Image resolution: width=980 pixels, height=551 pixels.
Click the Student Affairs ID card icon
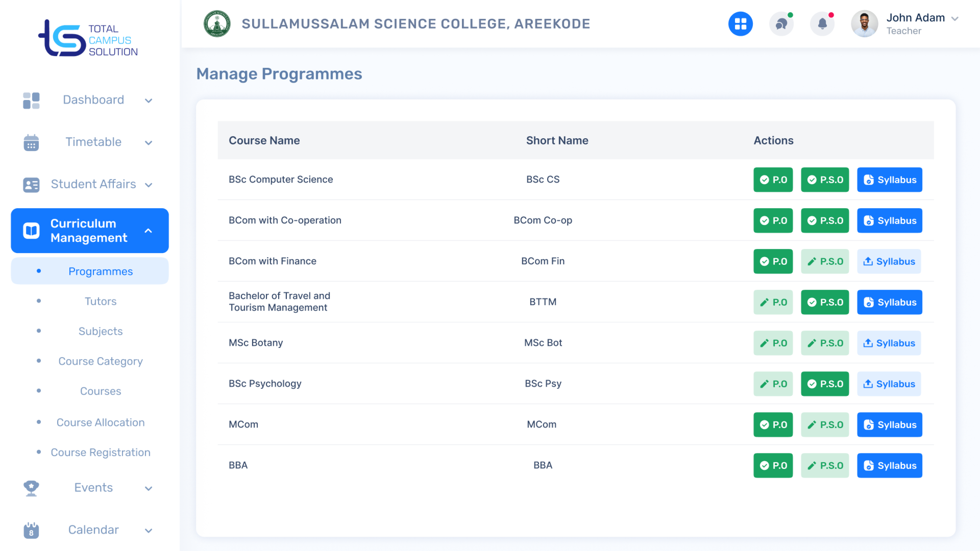coord(31,185)
